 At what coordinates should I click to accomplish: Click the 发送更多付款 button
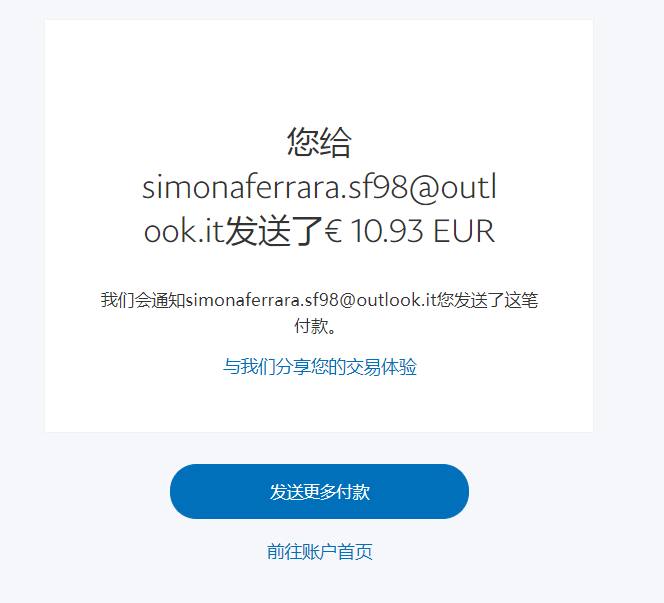coord(319,491)
